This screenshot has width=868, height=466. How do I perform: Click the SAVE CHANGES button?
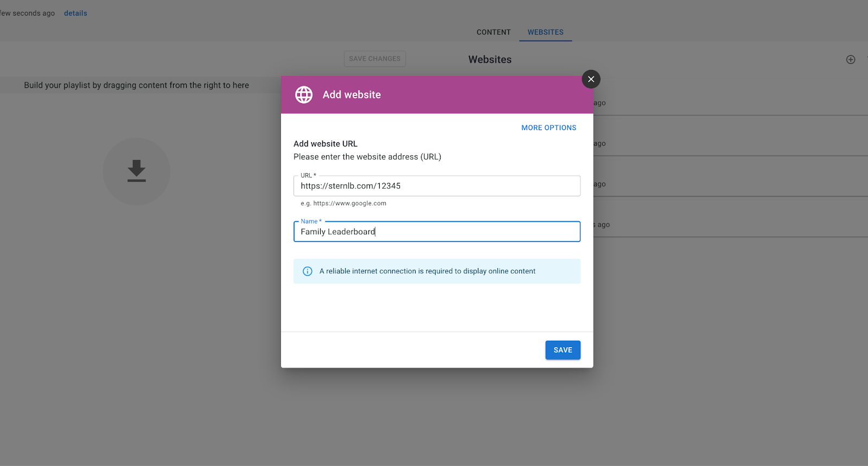pyautogui.click(x=374, y=59)
